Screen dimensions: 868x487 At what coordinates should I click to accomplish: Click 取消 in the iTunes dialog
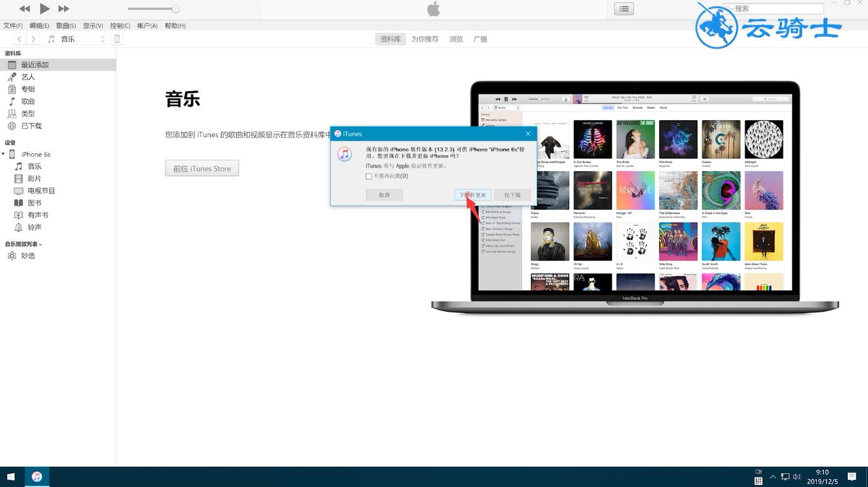point(384,195)
